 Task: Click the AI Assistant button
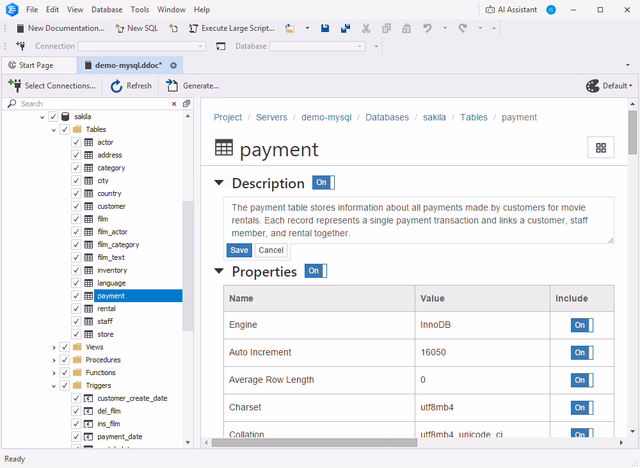pos(511,9)
